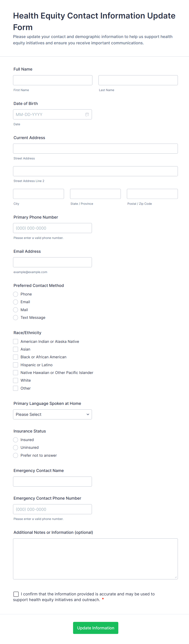Select the Phone contact method radio button

pyautogui.click(x=15, y=294)
